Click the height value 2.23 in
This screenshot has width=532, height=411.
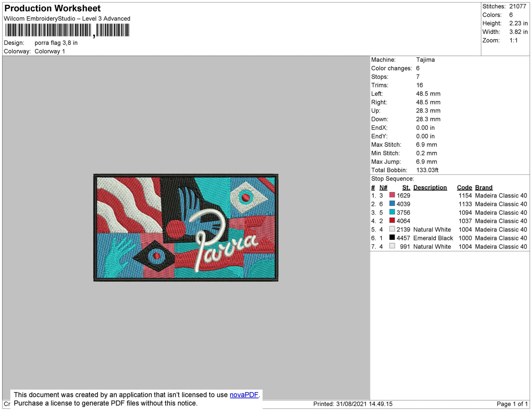pyautogui.click(x=518, y=23)
